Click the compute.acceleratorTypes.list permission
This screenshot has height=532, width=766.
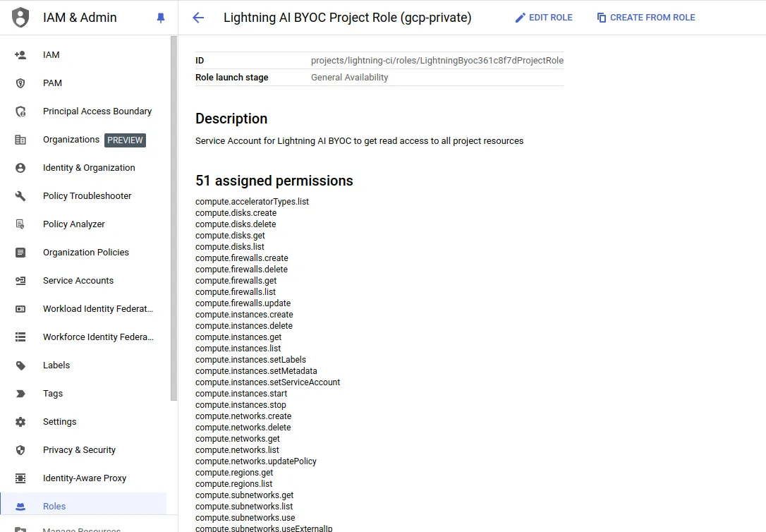(x=252, y=202)
